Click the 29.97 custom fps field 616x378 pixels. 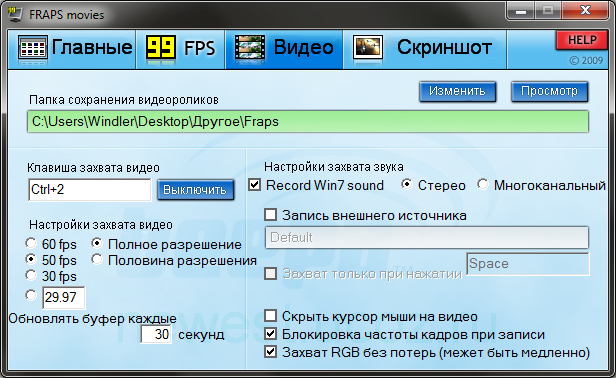[x=64, y=297]
